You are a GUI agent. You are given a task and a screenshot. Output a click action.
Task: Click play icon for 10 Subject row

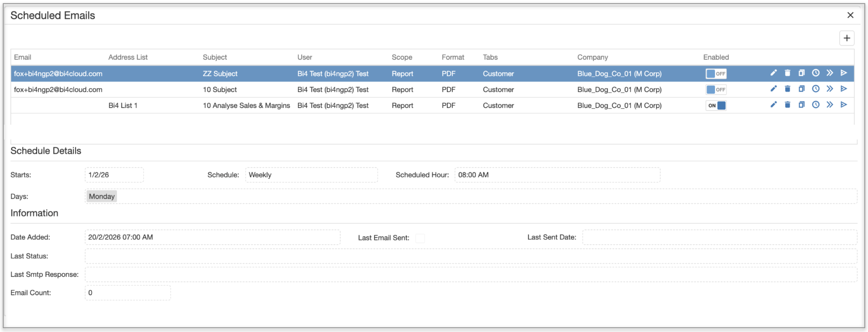pos(844,89)
